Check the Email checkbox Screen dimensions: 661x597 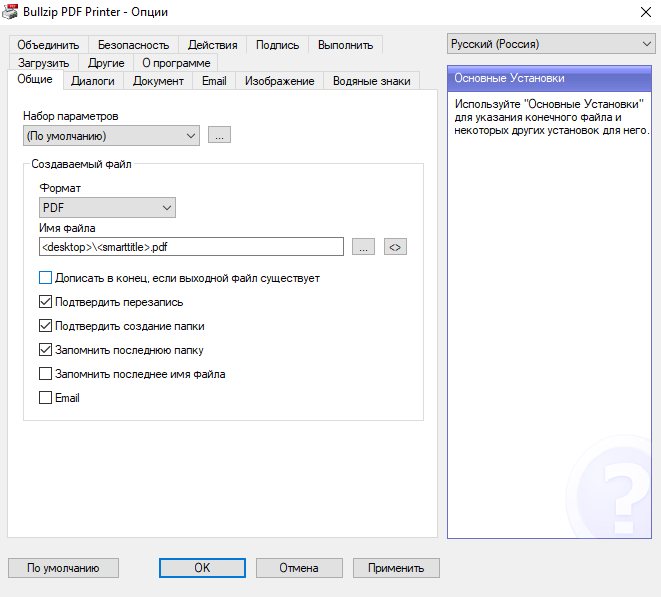tap(45, 398)
